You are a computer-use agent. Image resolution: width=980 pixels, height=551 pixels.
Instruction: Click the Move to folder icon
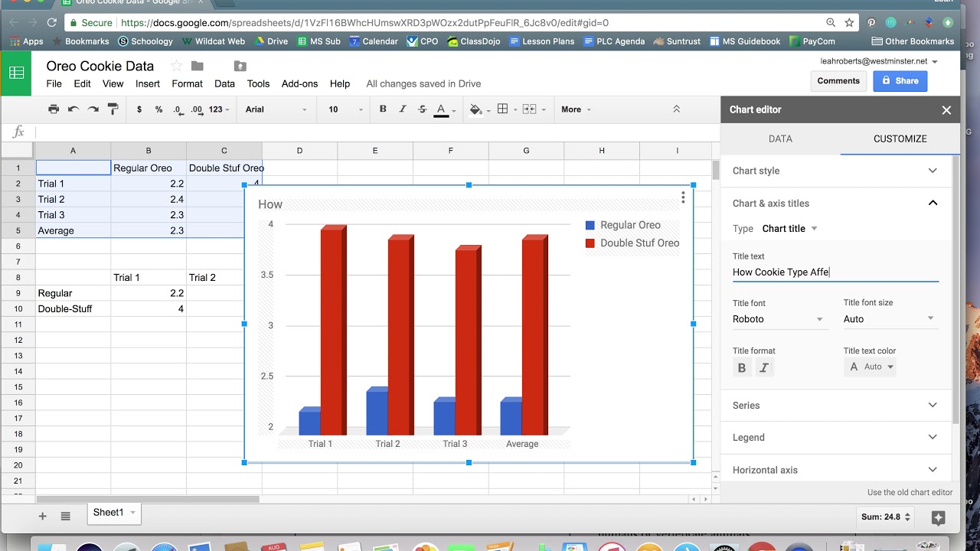pos(198,66)
